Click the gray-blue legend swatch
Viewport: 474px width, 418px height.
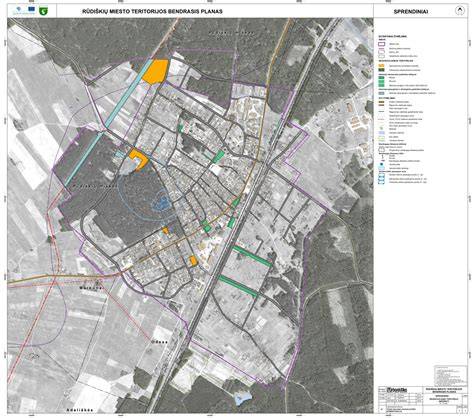[381, 93]
